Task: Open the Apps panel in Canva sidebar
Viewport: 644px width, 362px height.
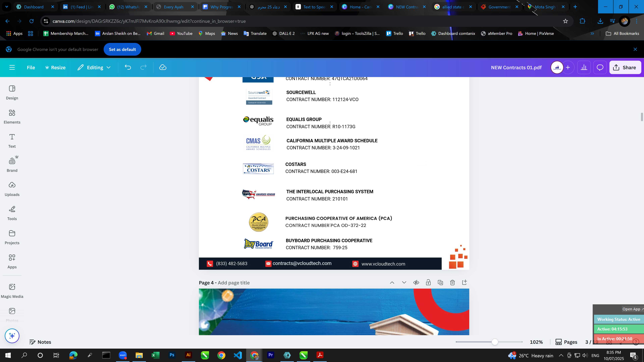Action: coord(12,262)
